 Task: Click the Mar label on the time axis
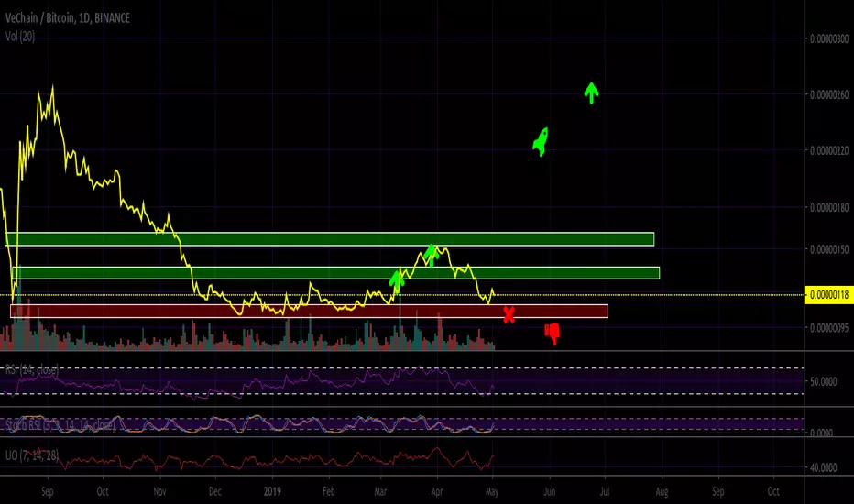click(x=380, y=491)
